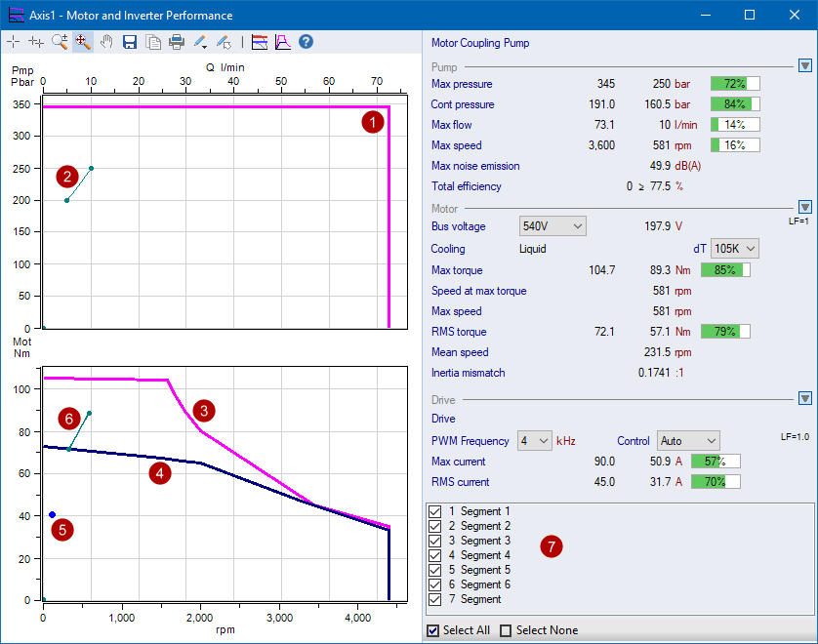
Task: Click the pencil-with-arrow annotation icon
Action: coord(225,42)
